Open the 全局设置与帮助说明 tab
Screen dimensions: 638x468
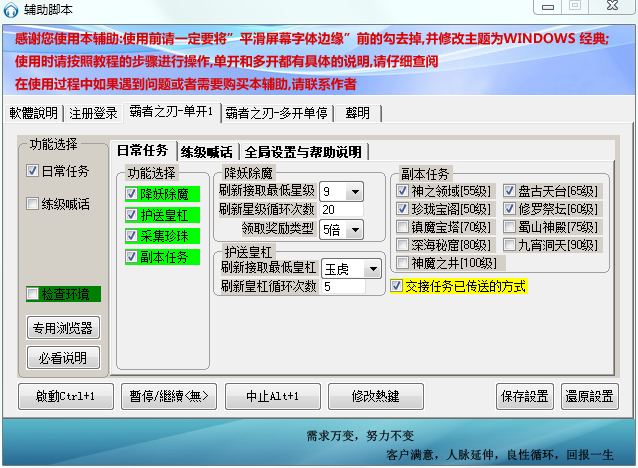point(303,153)
